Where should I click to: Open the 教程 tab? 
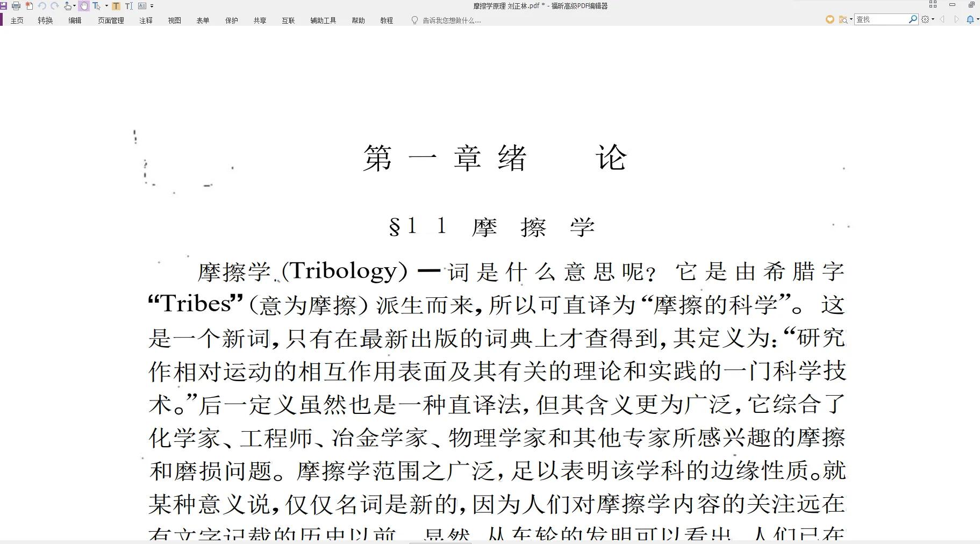point(387,20)
